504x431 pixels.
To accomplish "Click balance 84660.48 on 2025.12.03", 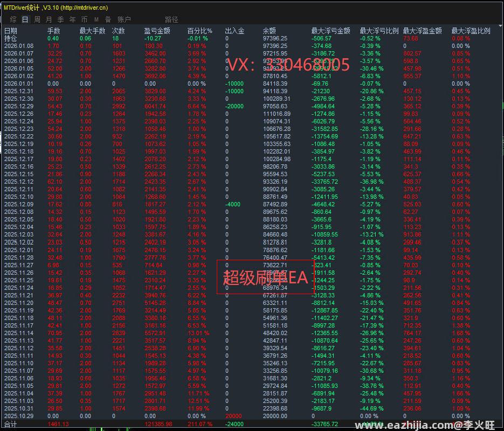I will pos(275,235).
